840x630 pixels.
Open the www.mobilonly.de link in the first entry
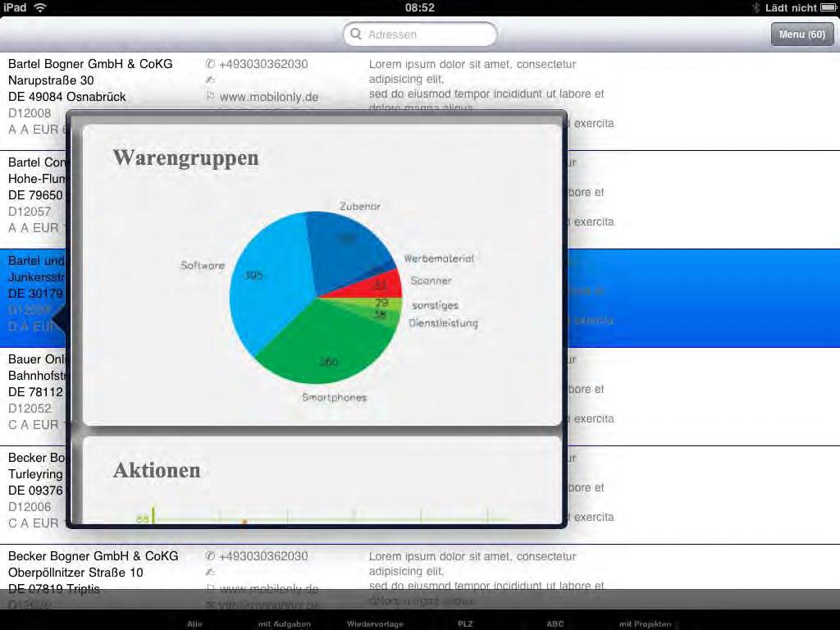coord(268,97)
